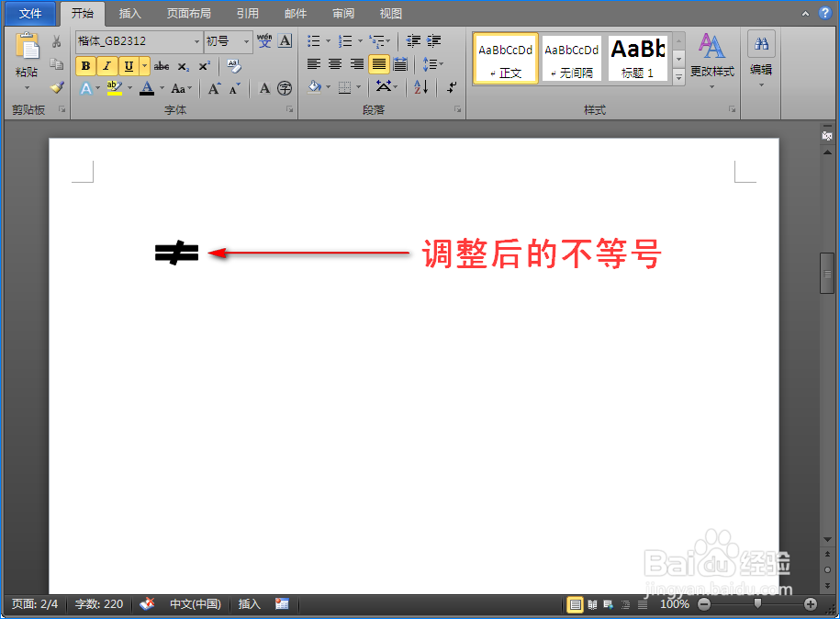Viewport: 840px width, 619px height.
Task: Click the Clear Formatting icon
Action: 232,64
